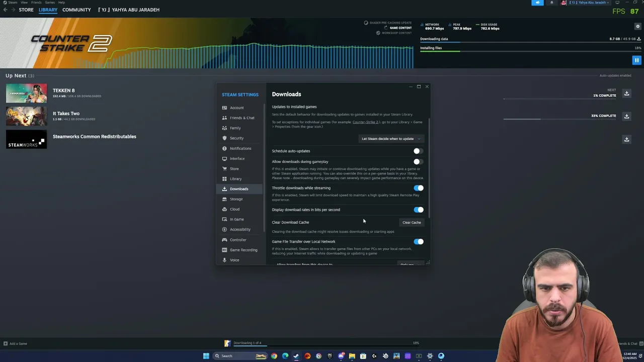
Task: Open Store settings section
Action: click(239, 168)
